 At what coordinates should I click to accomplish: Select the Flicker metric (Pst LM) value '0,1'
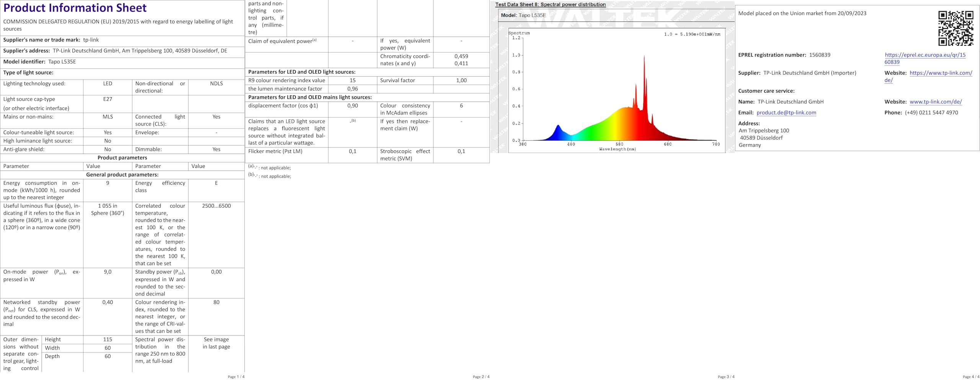coord(353,151)
